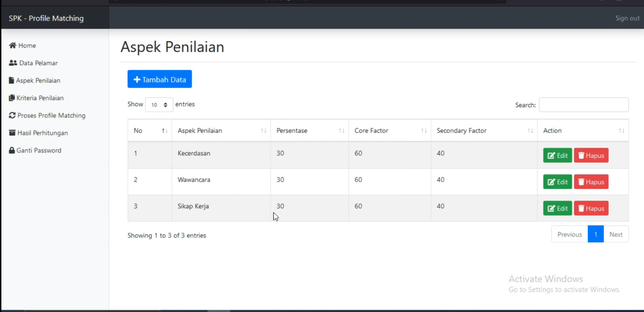
Task: Sort table by No column arrows
Action: pyautogui.click(x=165, y=131)
